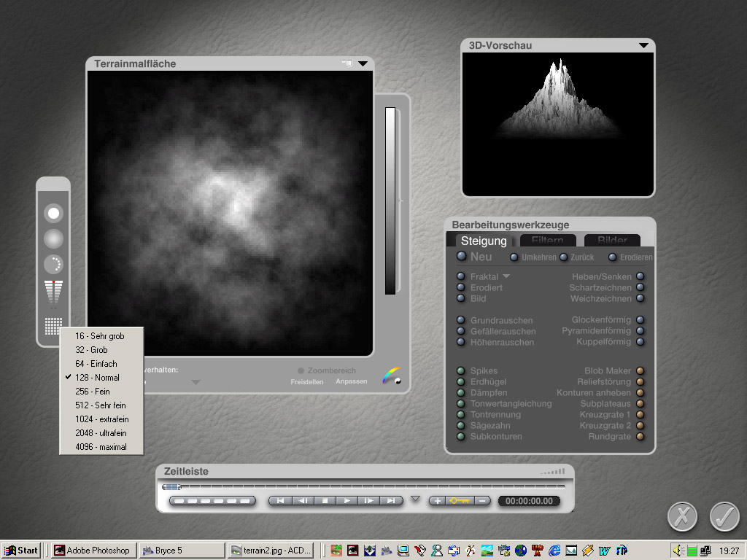Click the brush flow dial control
The width and height of the screenshot is (747, 560).
(x=53, y=264)
